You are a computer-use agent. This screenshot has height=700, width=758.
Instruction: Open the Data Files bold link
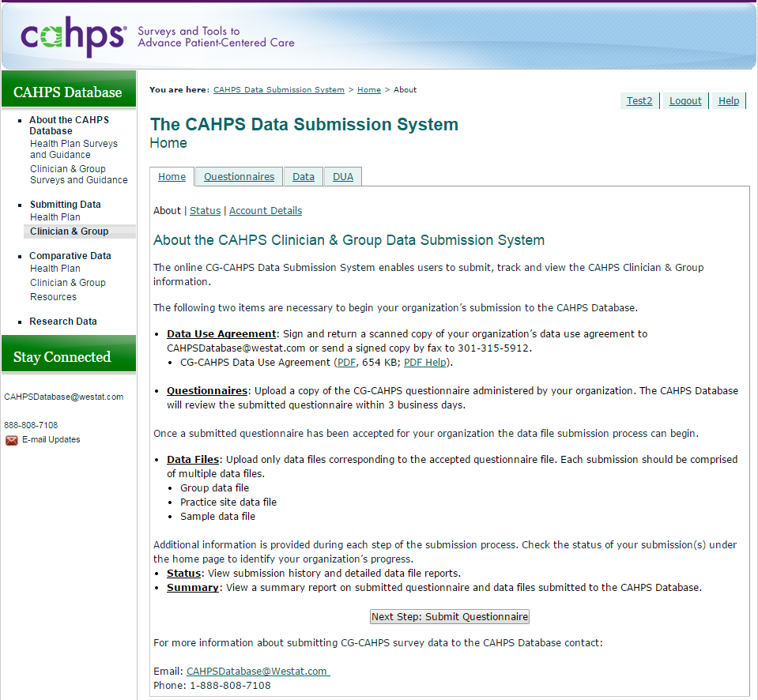coord(193,459)
